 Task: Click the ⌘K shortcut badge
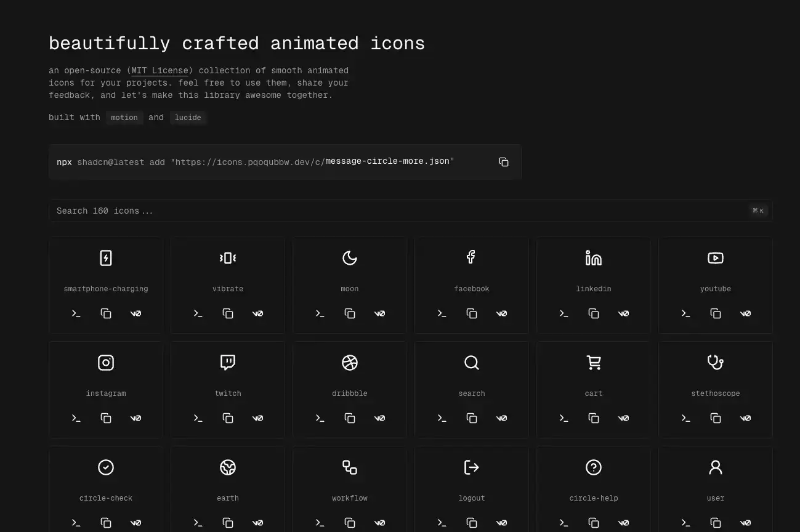click(758, 211)
